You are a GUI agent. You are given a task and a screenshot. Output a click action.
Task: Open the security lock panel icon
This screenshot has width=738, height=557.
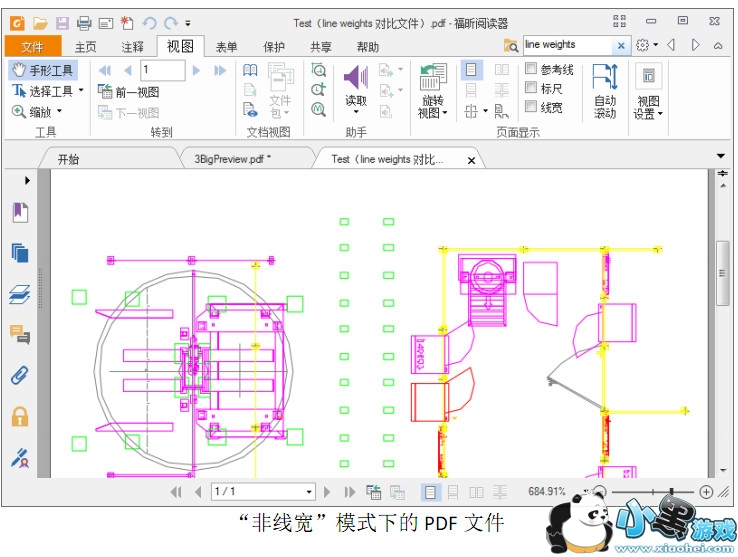[x=20, y=416]
